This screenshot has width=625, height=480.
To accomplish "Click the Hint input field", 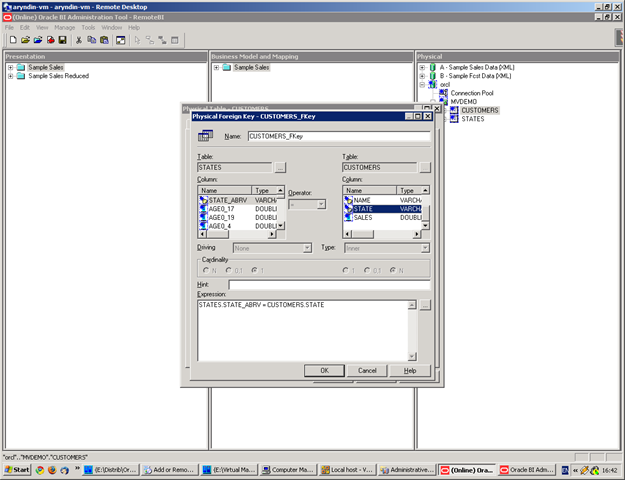I will (x=329, y=285).
